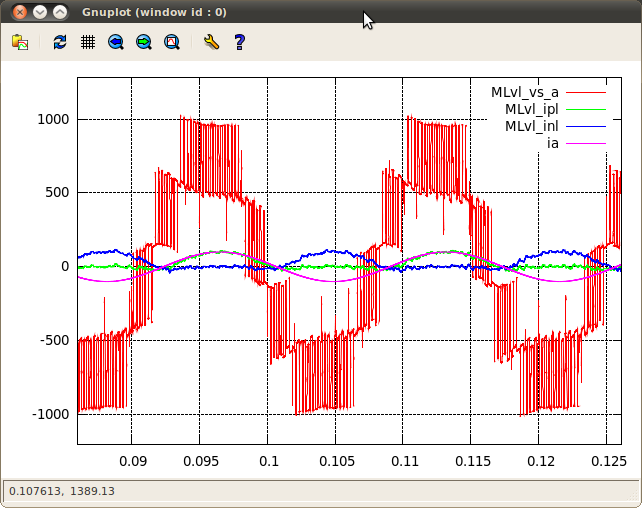Replot the graph with refresh icon

(x=60, y=42)
